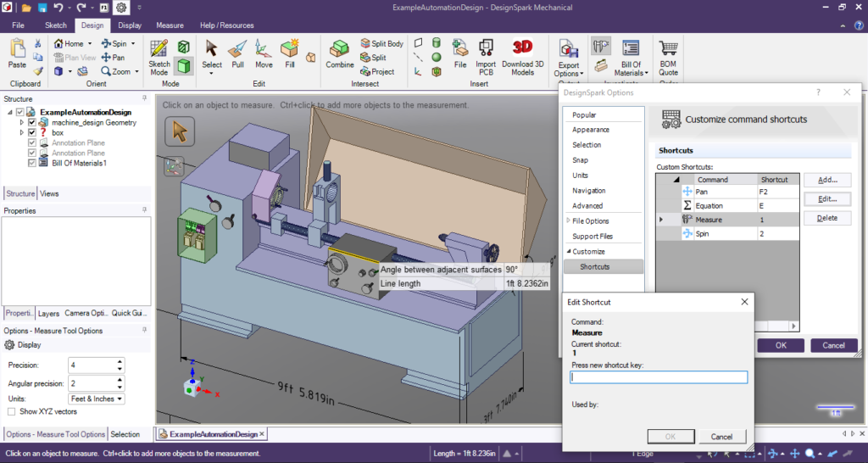Switch to the Measure ribbon tab

coord(170,25)
